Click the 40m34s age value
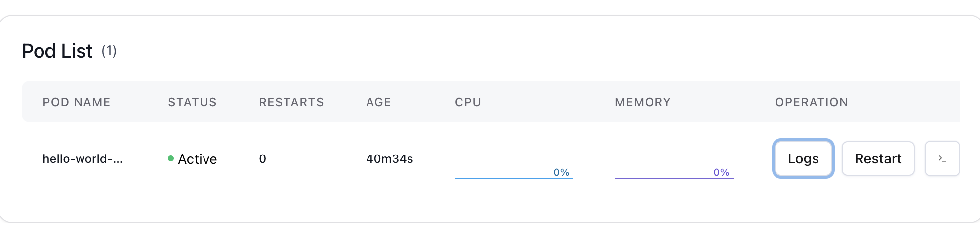 click(389, 159)
